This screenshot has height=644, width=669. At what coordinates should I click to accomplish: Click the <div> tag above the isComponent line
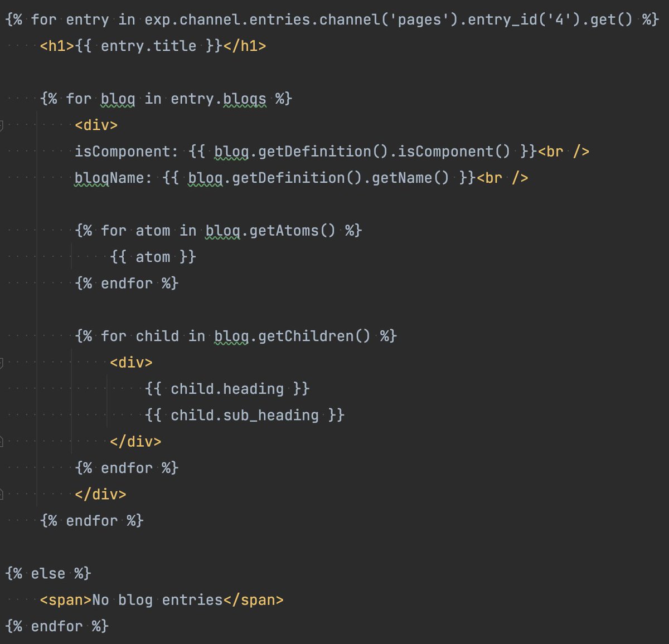click(x=96, y=125)
